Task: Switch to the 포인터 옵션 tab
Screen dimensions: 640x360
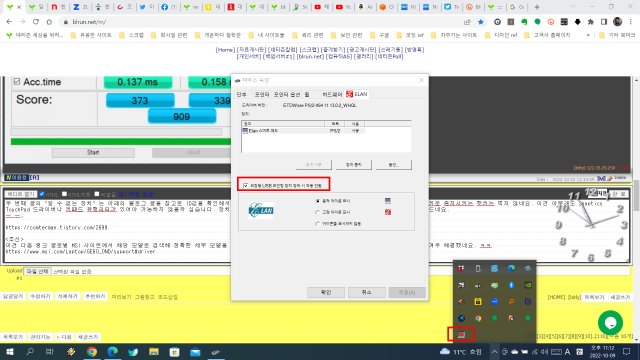Action: tap(287, 94)
